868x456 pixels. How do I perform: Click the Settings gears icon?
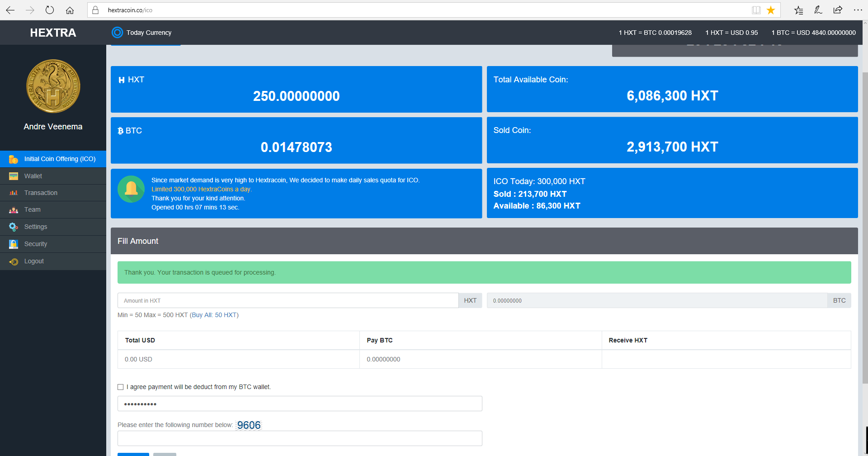(x=14, y=227)
